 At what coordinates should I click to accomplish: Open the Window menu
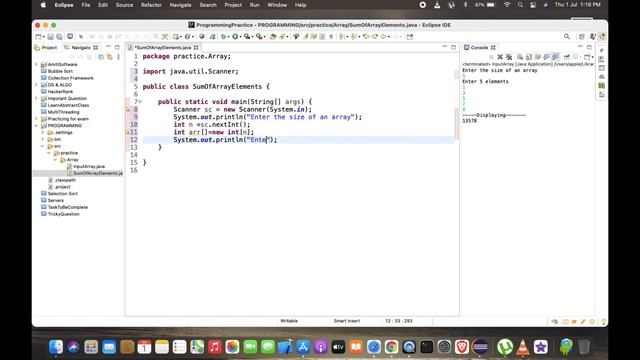click(x=277, y=5)
